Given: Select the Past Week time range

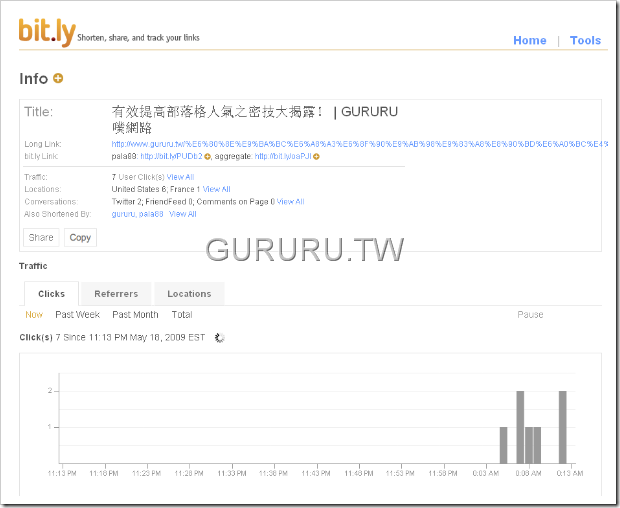Looking at the screenshot, I should [x=78, y=315].
